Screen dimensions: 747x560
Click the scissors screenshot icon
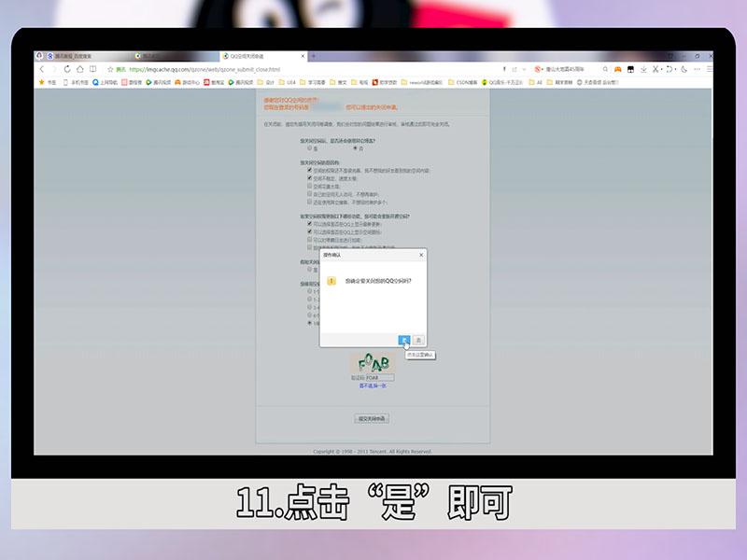pyautogui.click(x=655, y=69)
